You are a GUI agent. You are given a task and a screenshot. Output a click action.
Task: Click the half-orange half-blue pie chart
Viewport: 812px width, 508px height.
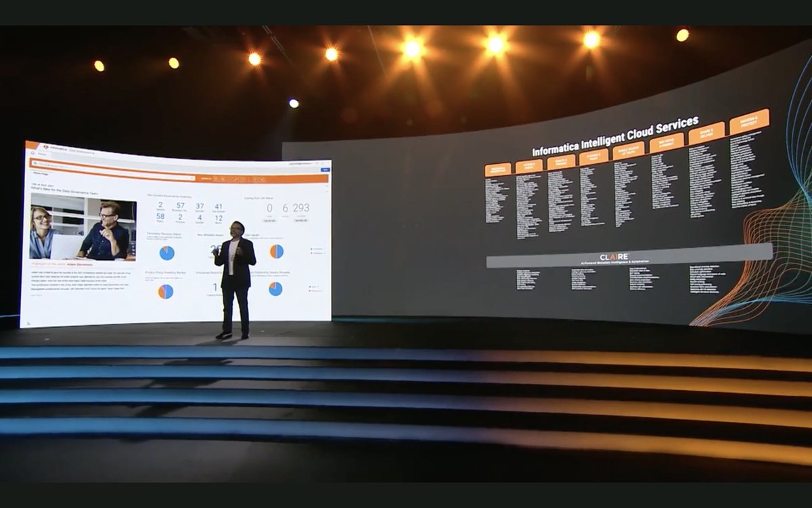[277, 251]
